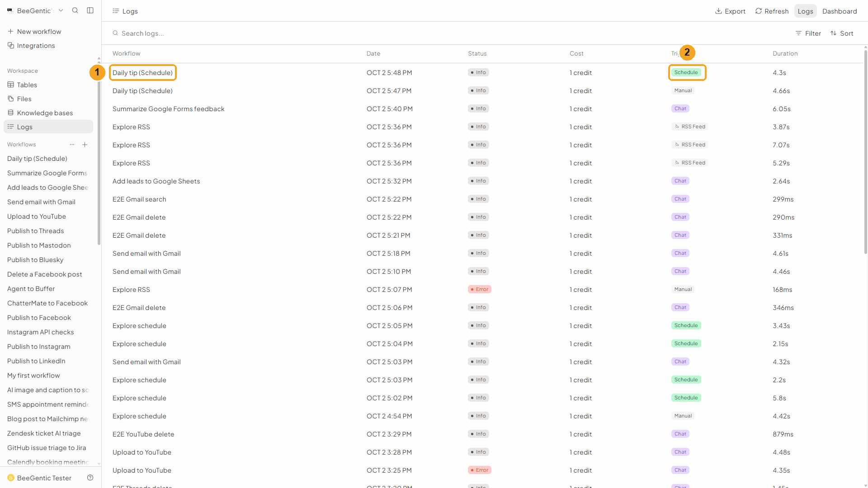Click the Sort arrows icon
The image size is (868, 488).
point(833,33)
